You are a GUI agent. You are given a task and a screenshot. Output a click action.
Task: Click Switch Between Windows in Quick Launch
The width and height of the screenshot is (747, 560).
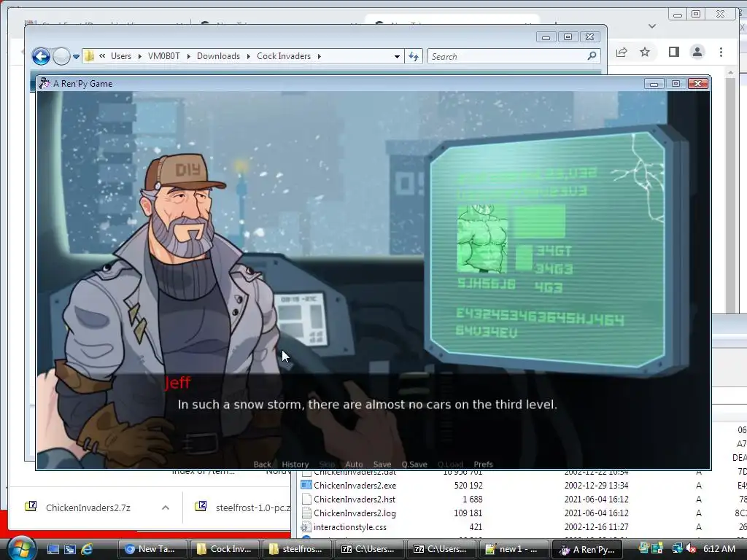[69, 549]
